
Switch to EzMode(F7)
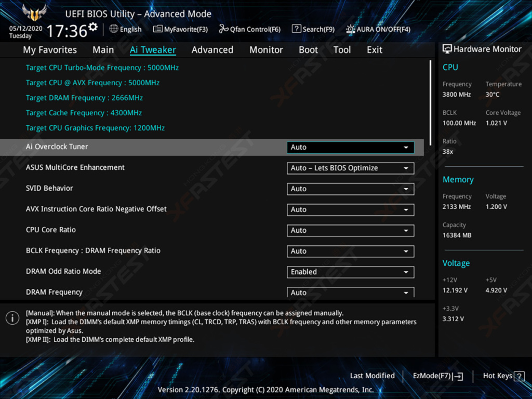(x=437, y=376)
